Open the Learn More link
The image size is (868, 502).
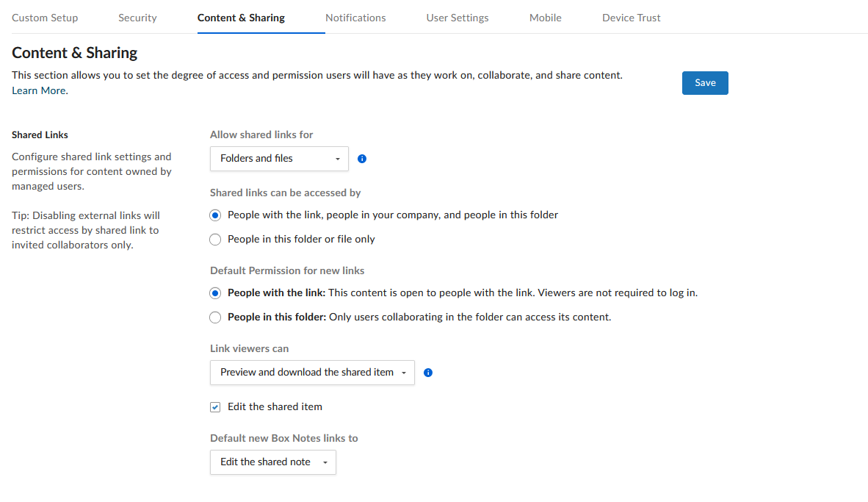coord(39,91)
